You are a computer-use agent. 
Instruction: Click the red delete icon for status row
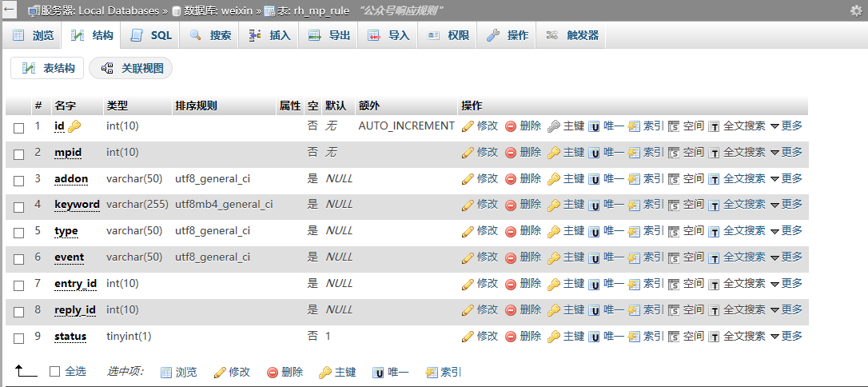click(511, 337)
